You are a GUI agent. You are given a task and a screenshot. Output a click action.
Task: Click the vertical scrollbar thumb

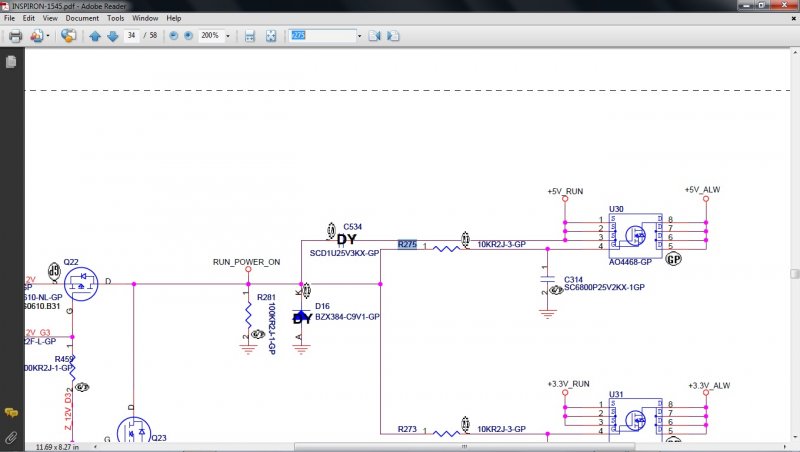point(794,274)
